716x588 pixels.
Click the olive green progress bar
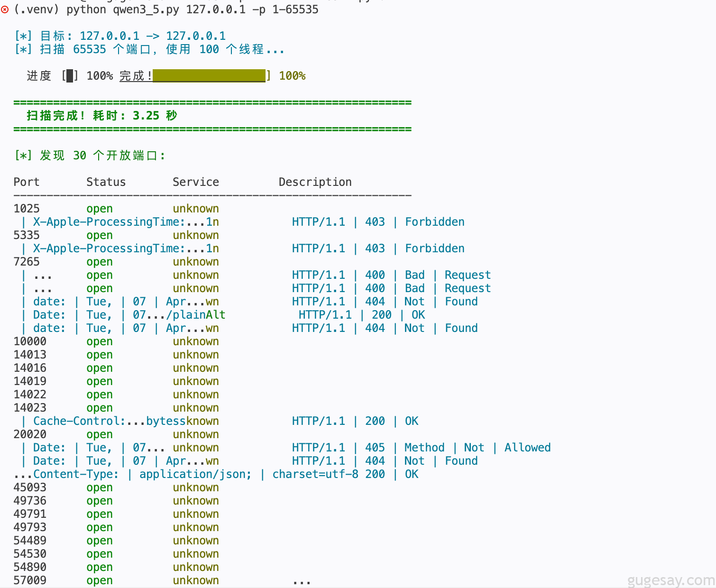tap(209, 76)
